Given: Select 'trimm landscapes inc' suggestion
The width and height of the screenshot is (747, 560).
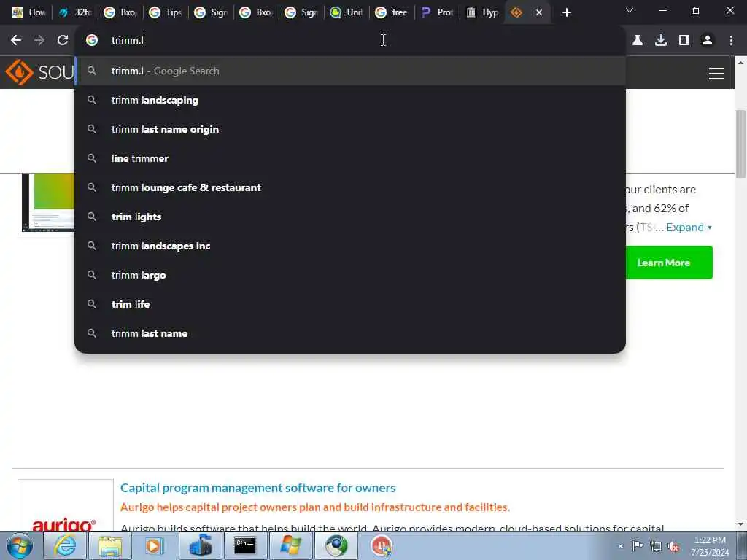Looking at the screenshot, I should pos(350,246).
